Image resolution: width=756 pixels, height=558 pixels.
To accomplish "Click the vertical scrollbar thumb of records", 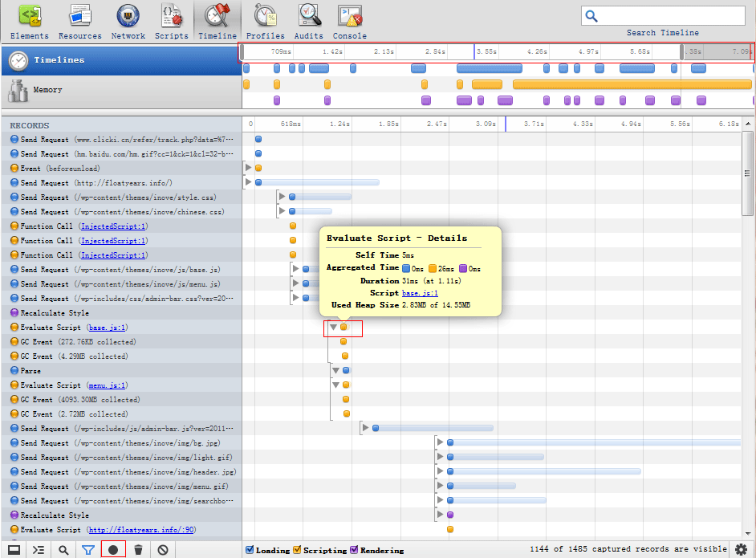I will pos(747,173).
